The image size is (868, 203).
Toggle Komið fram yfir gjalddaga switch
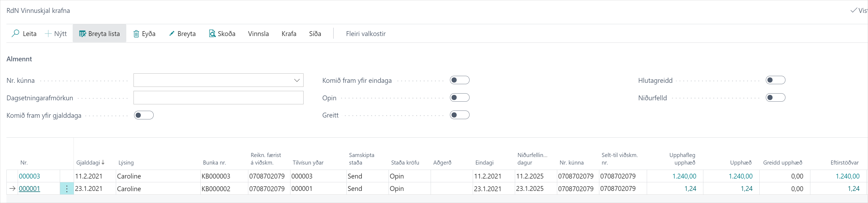coord(144,115)
